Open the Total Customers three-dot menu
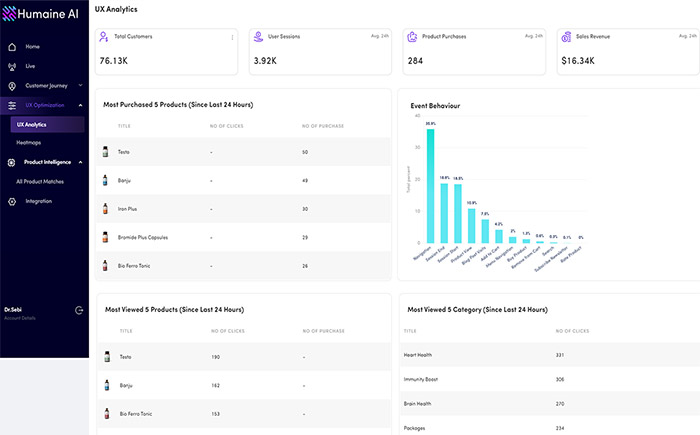The width and height of the screenshot is (700, 435). tap(232, 38)
